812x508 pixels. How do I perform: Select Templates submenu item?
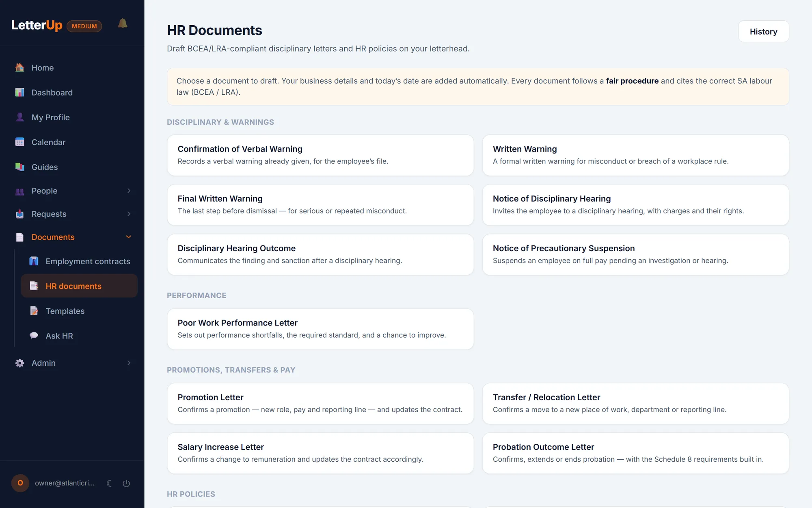tap(79, 311)
